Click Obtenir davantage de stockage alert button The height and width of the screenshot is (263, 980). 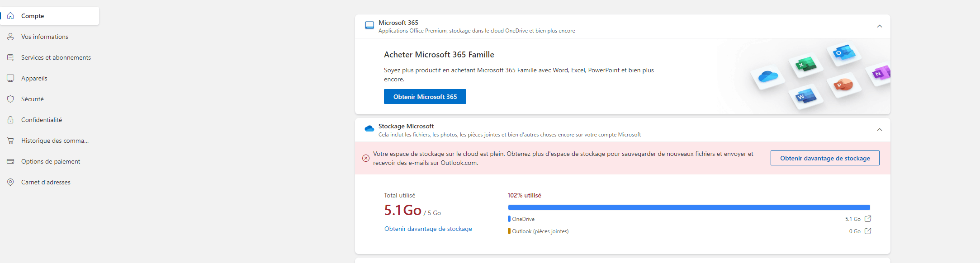[825, 158]
